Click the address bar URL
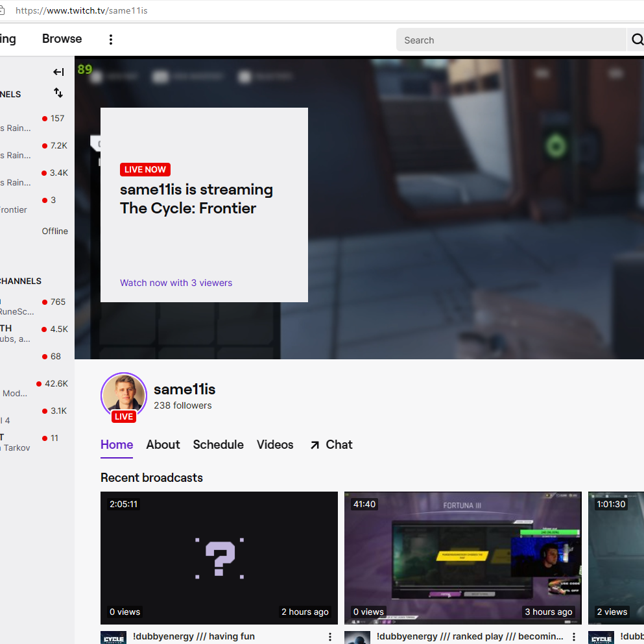The height and width of the screenshot is (644, 644). pos(81,10)
